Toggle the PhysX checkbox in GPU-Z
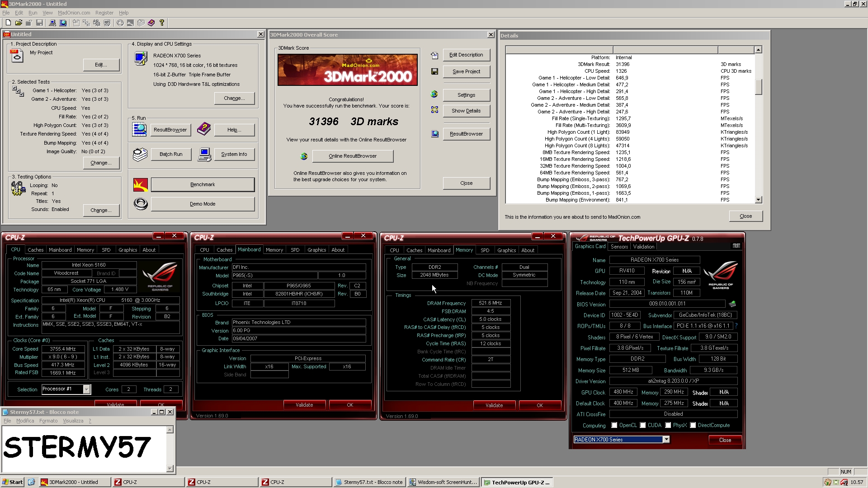 pos(668,425)
